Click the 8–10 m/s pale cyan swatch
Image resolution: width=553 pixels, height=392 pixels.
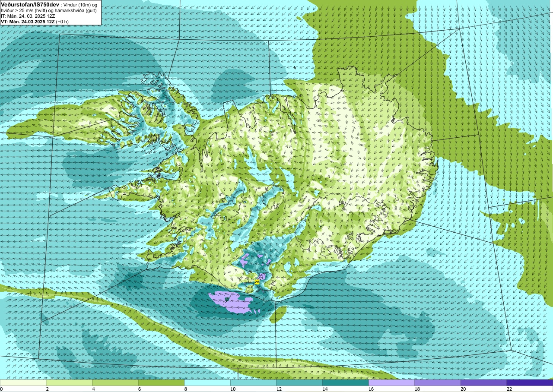[207, 383]
